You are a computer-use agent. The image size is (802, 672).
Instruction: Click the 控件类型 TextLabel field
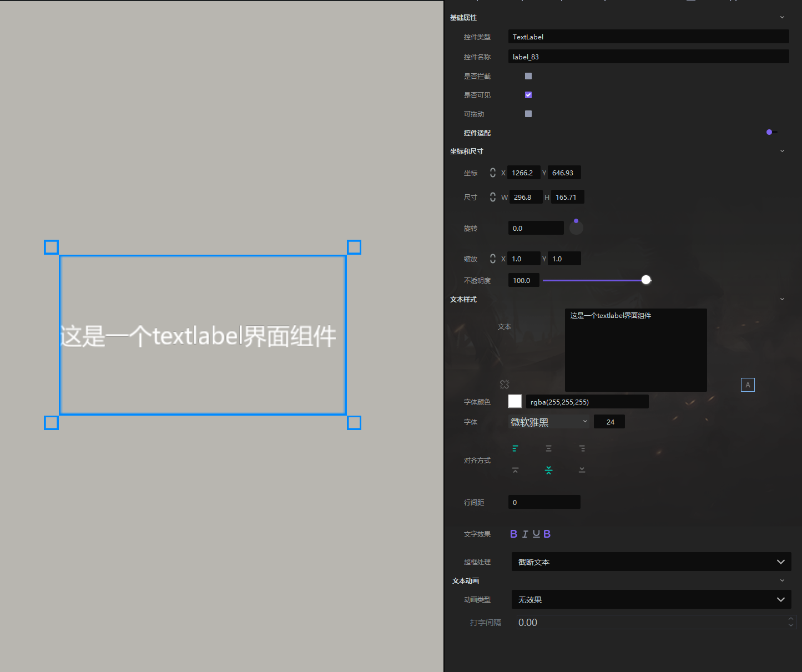[648, 37]
